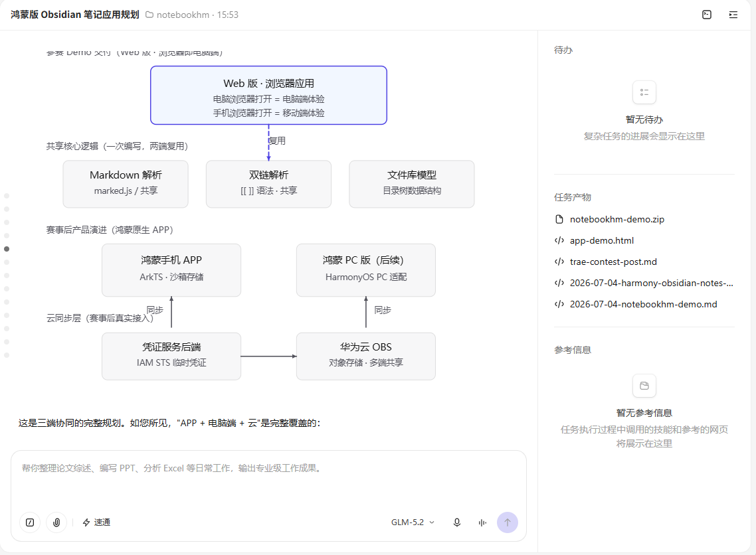This screenshot has width=756, height=555.
Task: Click the 待办 section heading
Action: tap(563, 50)
